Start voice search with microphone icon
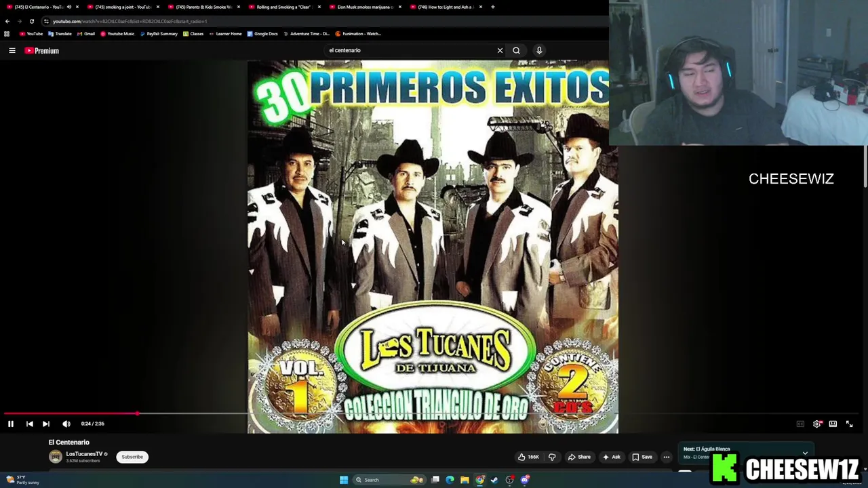The image size is (868, 488). [539, 50]
